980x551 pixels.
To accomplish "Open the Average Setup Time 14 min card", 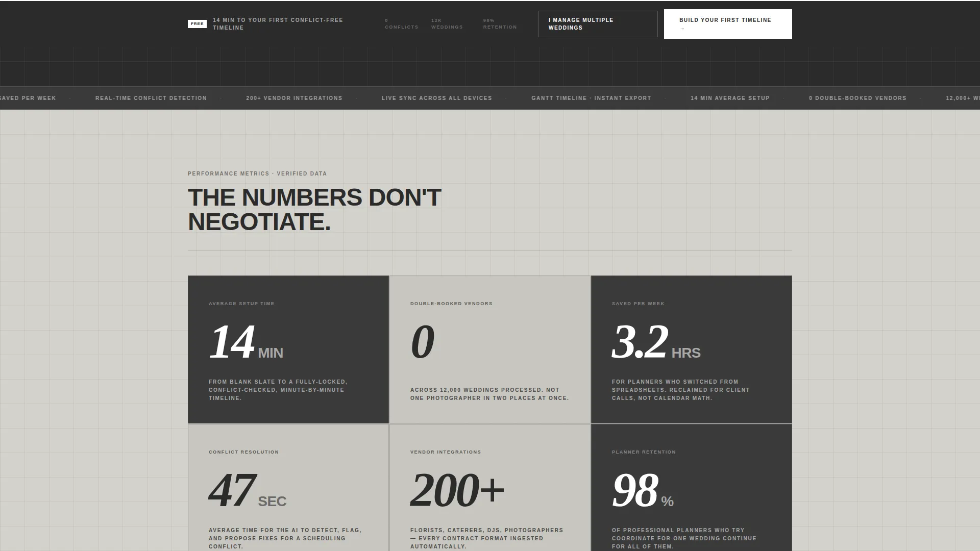I will pyautogui.click(x=288, y=349).
